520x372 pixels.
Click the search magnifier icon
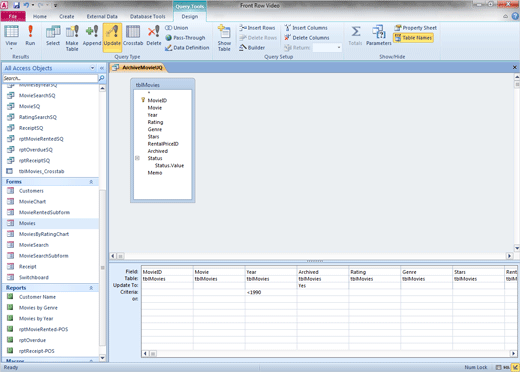click(x=102, y=78)
